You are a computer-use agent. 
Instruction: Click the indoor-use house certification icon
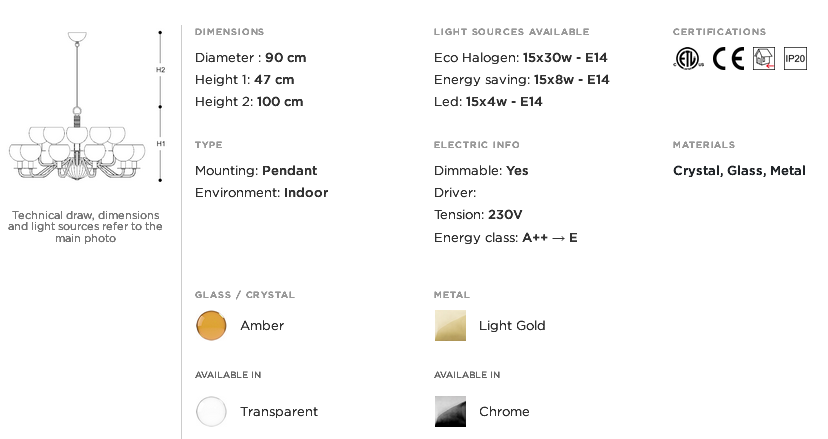pos(764,58)
